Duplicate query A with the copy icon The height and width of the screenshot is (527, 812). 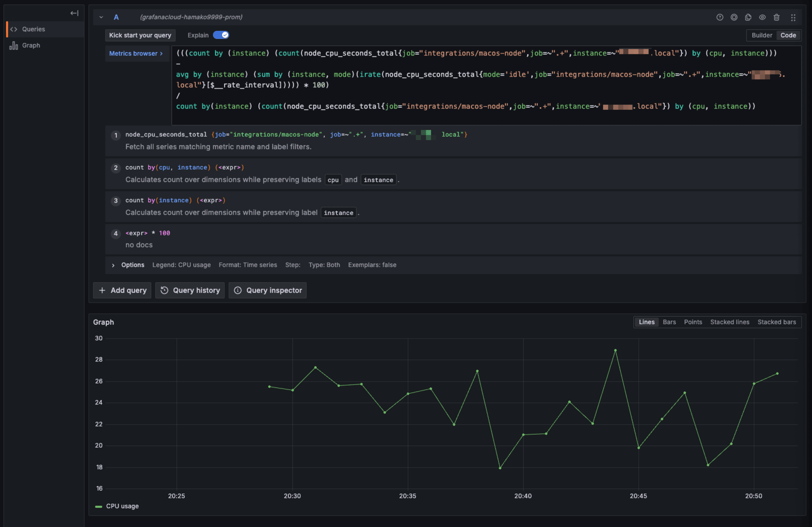click(x=748, y=17)
